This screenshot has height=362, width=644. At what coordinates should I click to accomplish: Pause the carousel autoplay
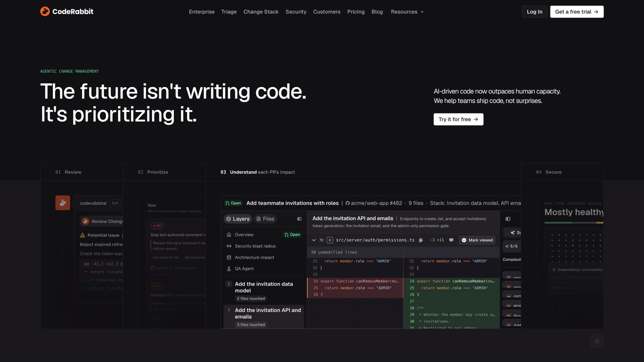(597, 341)
